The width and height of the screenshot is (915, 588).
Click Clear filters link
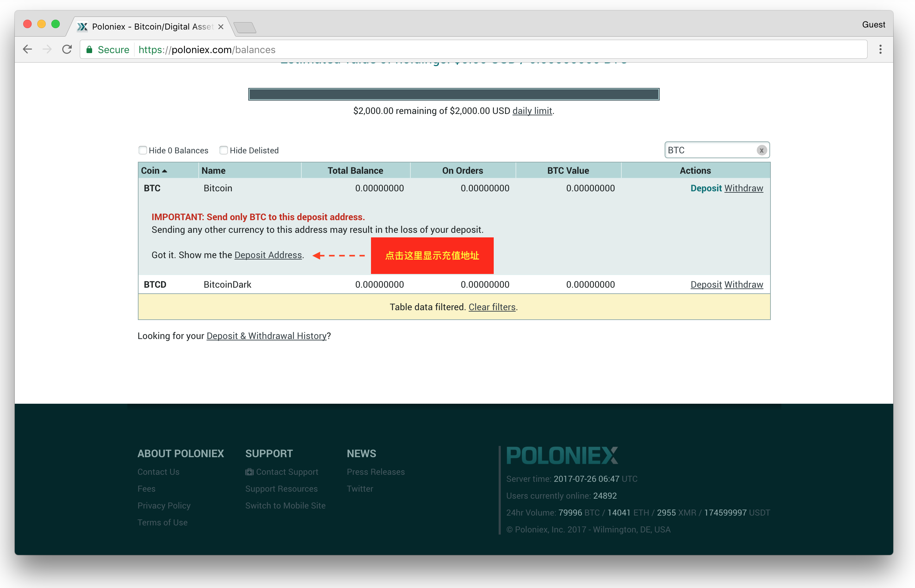(x=492, y=307)
